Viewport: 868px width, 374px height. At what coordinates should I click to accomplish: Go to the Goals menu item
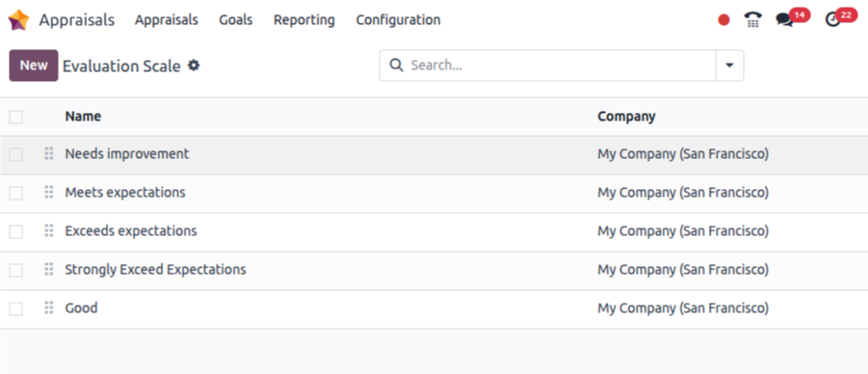click(236, 20)
